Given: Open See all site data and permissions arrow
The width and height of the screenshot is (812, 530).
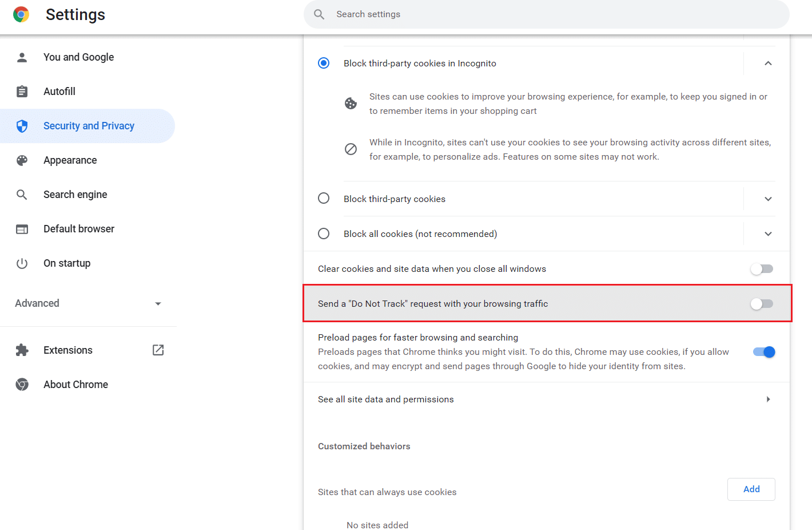Looking at the screenshot, I should click(x=768, y=400).
